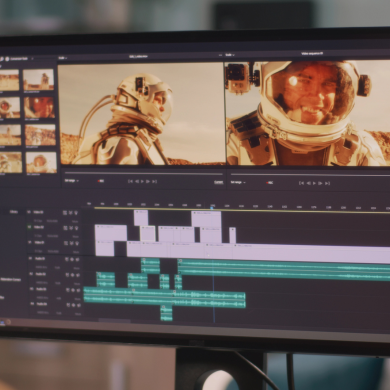
Task: Step back one frame in right program viewer
Action: [x=308, y=183]
